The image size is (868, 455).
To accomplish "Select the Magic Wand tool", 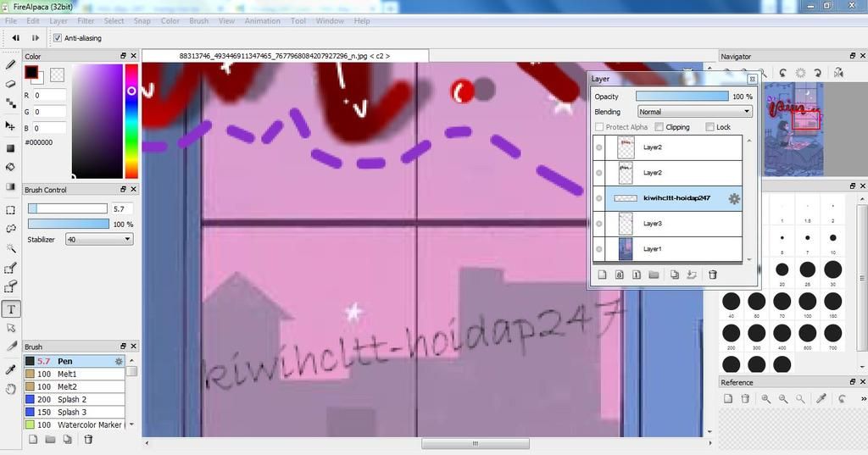I will point(10,248).
